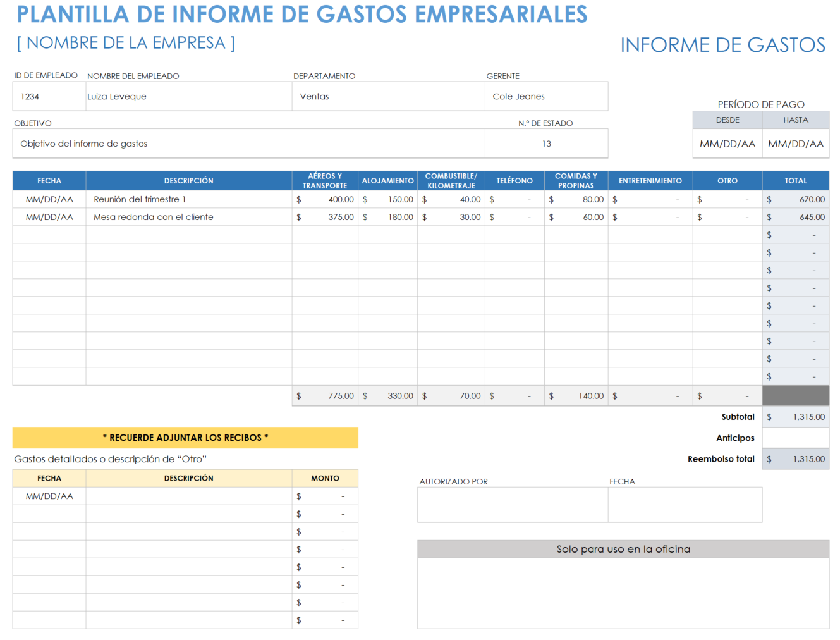
Task: Click the 400.00 transport amount cell
Action: tap(325, 199)
